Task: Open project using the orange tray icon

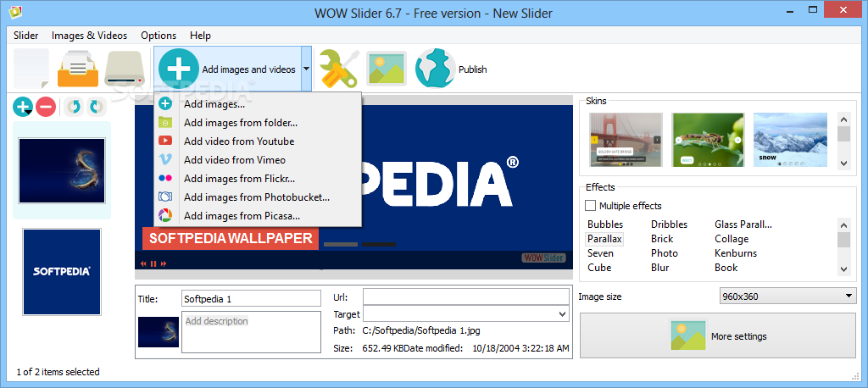Action: point(78,69)
